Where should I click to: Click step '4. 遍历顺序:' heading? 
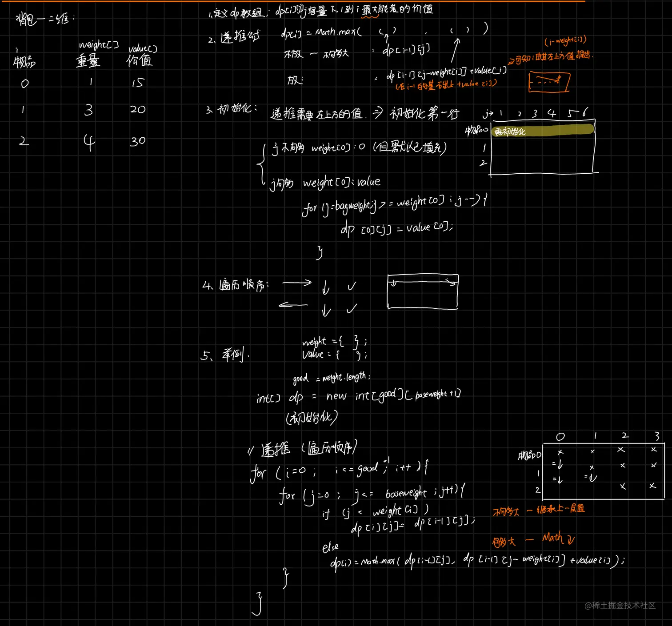tap(236, 285)
